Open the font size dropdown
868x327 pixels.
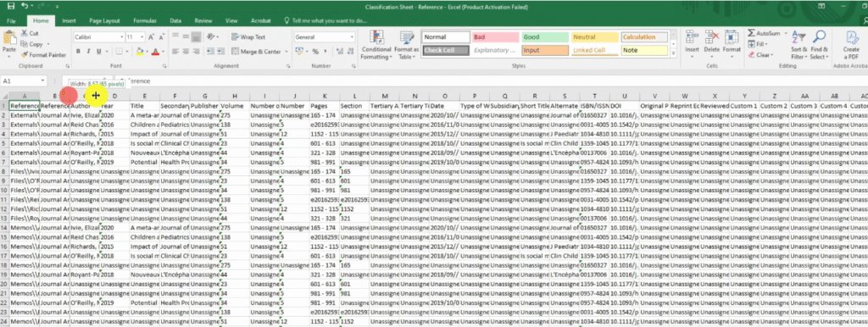click(142, 37)
